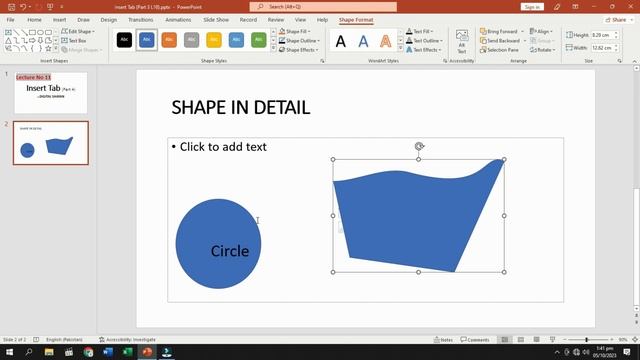
Task: Switch to the Slide Show tab
Action: click(216, 20)
